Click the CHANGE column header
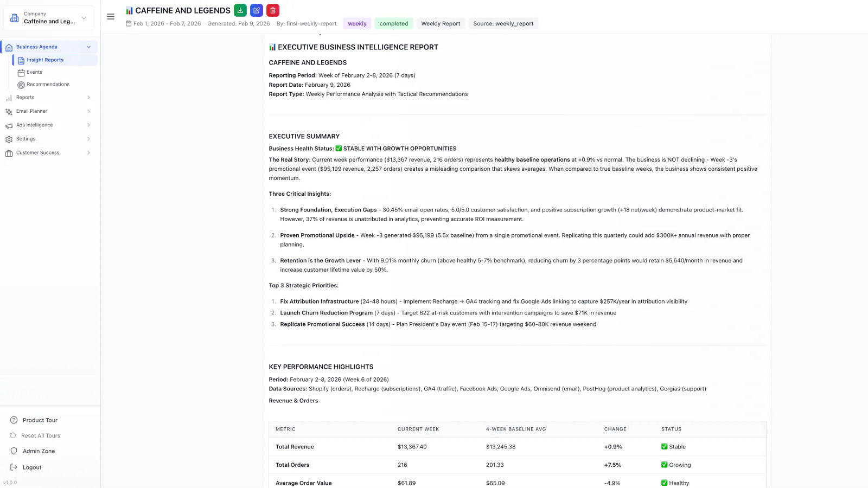 coord(615,429)
